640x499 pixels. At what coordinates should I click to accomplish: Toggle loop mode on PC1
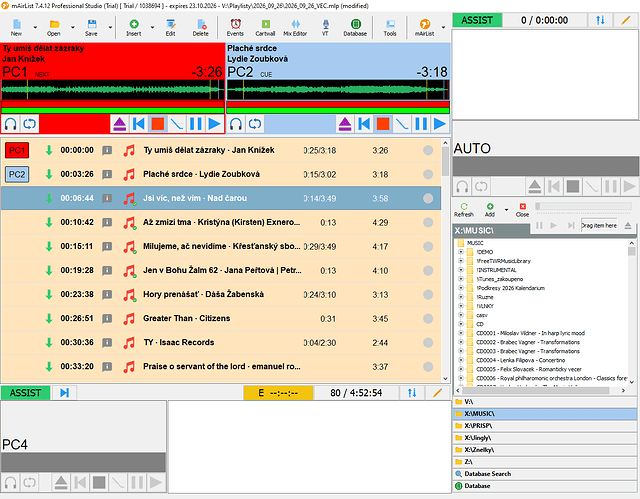point(29,124)
